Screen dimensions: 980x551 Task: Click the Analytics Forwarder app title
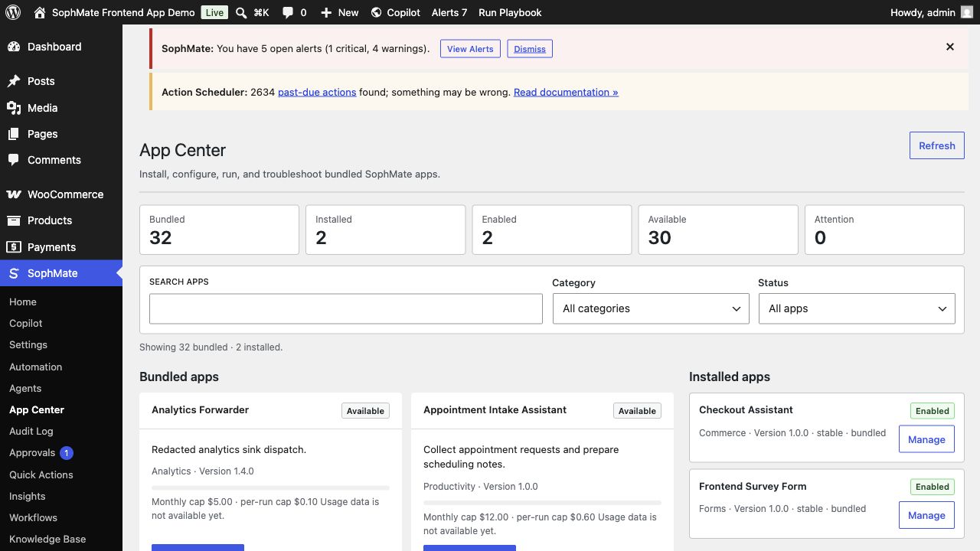pos(200,409)
